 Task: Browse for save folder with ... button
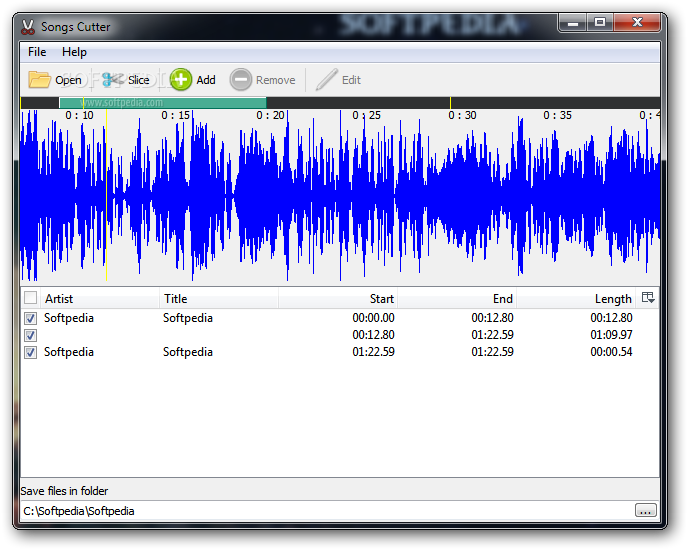[645, 510]
